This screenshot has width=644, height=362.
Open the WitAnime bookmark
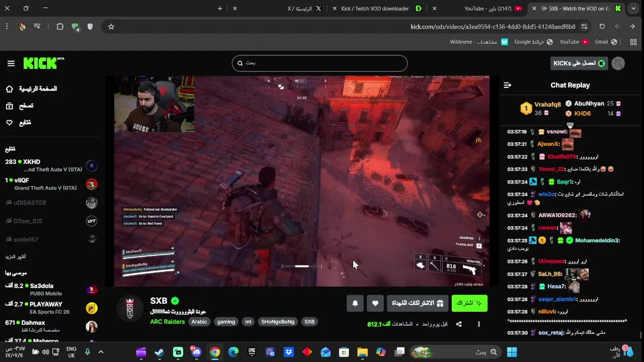[479, 42]
